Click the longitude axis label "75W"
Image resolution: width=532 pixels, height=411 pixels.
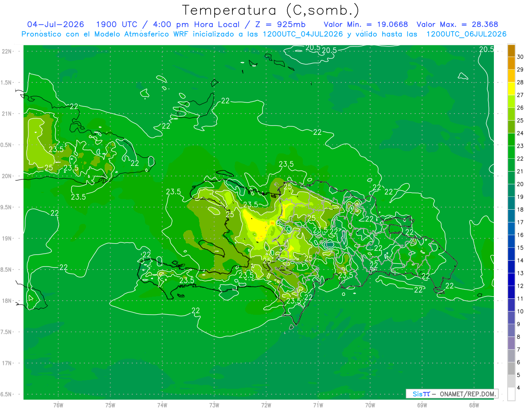pyautogui.click(x=110, y=405)
